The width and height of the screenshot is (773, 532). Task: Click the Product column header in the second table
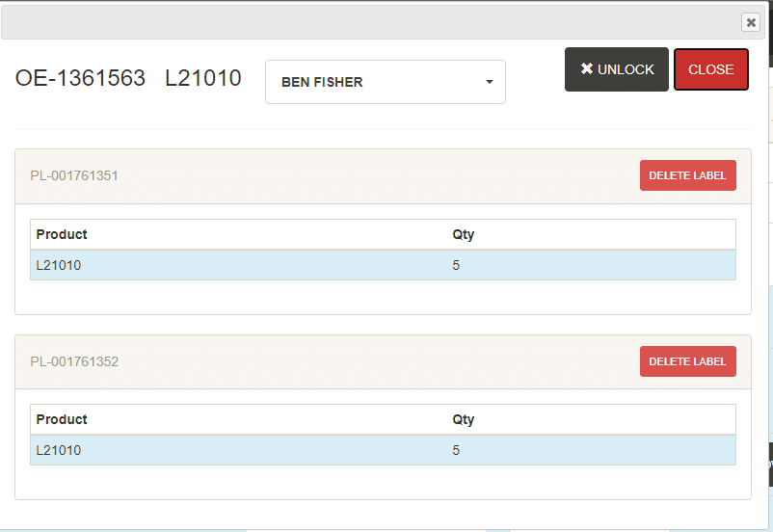tap(62, 419)
